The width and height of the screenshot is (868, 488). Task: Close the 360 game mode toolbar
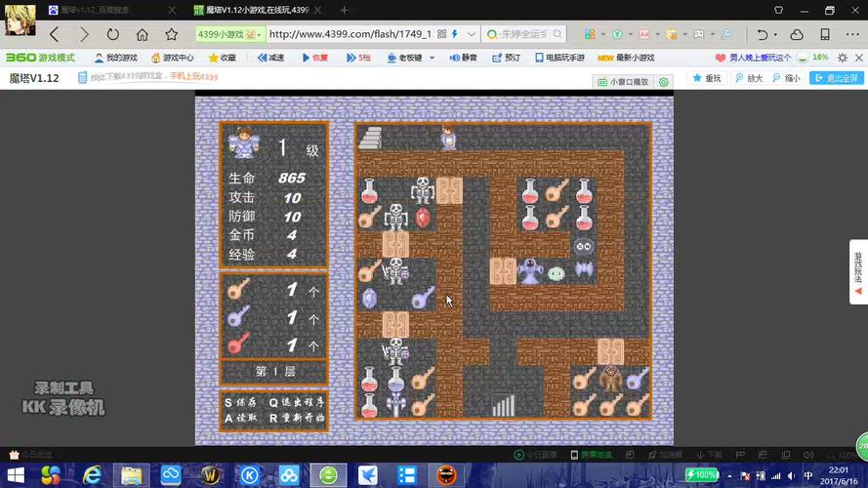coord(858,58)
